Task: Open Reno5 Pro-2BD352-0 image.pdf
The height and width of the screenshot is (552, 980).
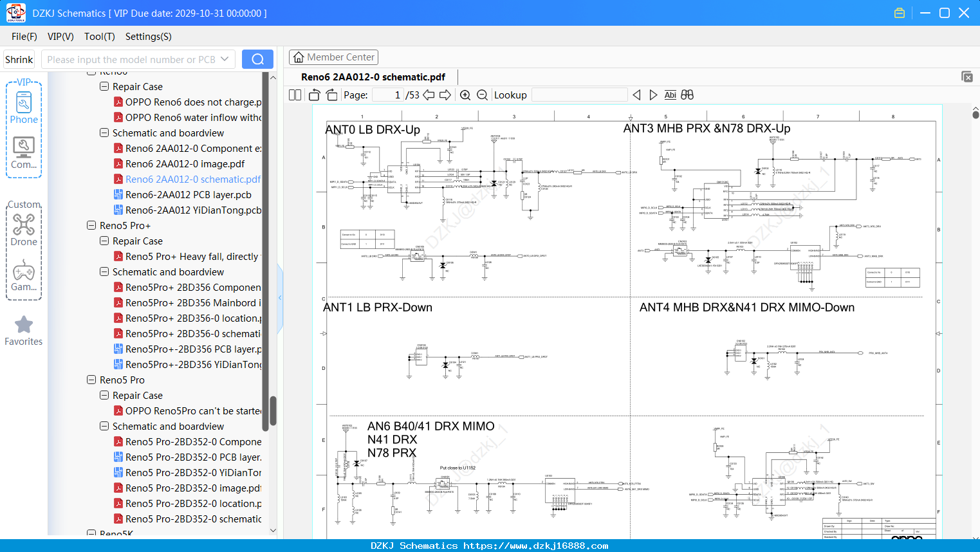Action: (194, 488)
